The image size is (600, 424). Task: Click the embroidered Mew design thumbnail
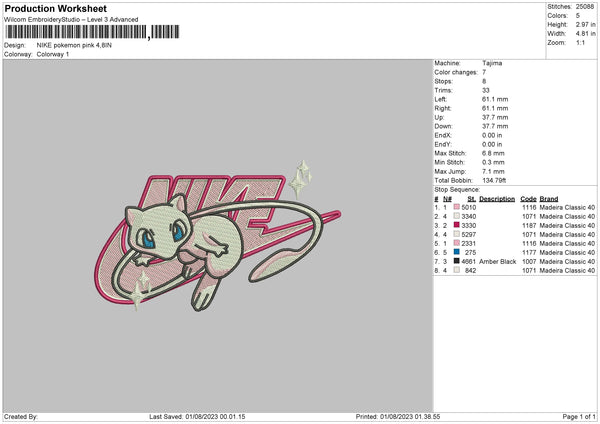click(217, 235)
